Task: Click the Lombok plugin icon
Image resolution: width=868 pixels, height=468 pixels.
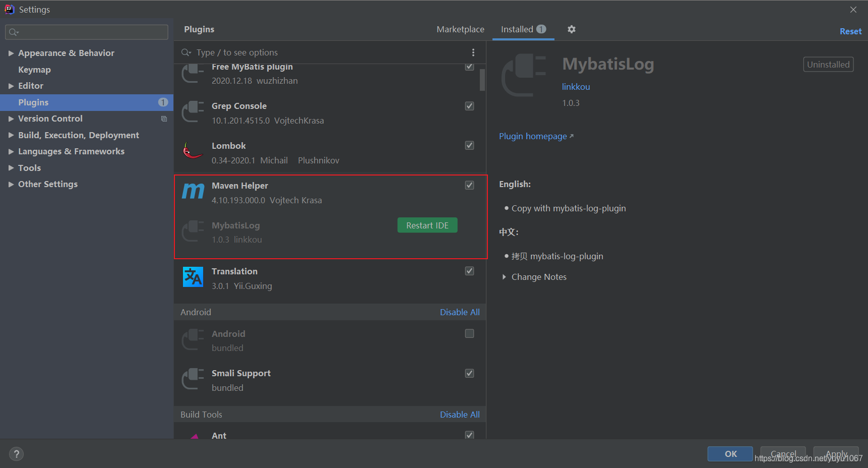Action: (x=192, y=152)
